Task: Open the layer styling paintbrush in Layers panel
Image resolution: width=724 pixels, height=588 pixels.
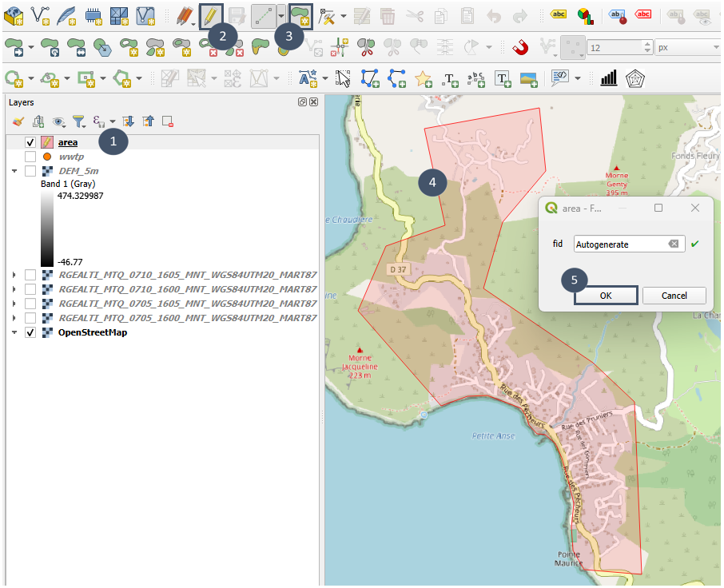Action: (18, 121)
